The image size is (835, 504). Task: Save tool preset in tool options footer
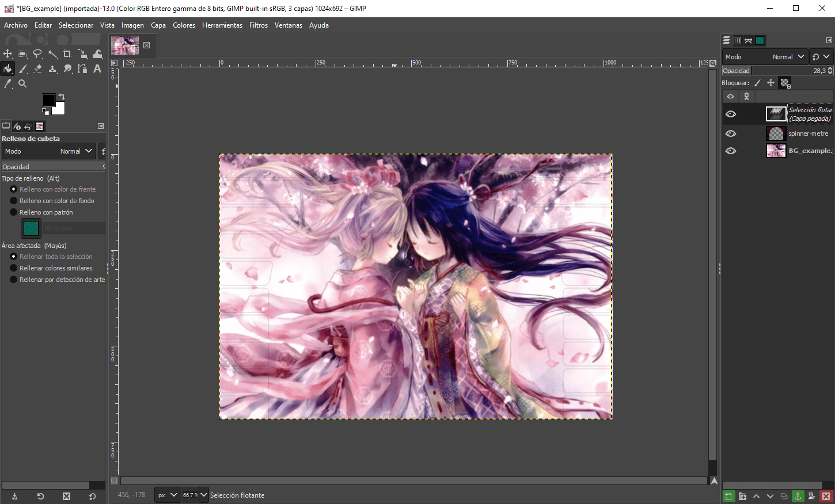coord(14,496)
